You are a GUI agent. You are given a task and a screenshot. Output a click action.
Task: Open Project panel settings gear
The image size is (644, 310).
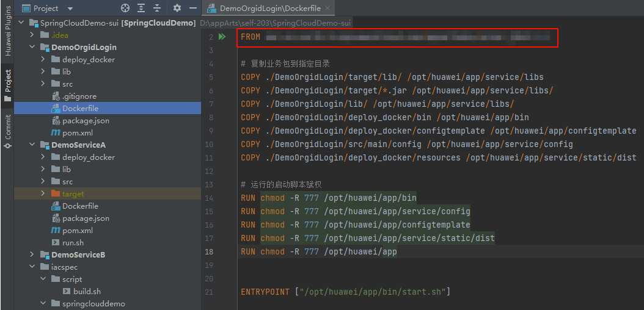pos(177,8)
